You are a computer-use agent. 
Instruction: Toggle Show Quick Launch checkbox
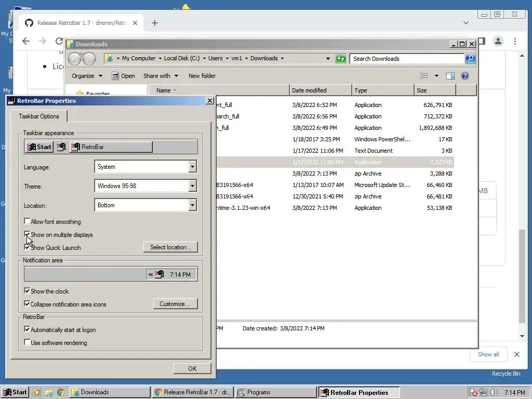point(27,247)
